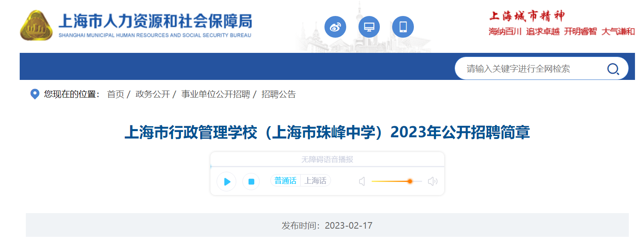The image size is (644, 243).
Task: Select 上海话 voice option
Action: [315, 181]
